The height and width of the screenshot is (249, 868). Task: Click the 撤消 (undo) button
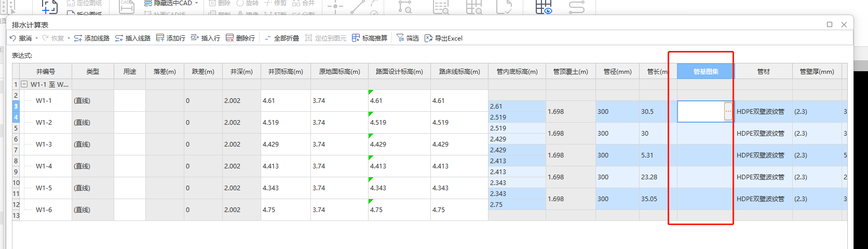pyautogui.click(x=21, y=38)
